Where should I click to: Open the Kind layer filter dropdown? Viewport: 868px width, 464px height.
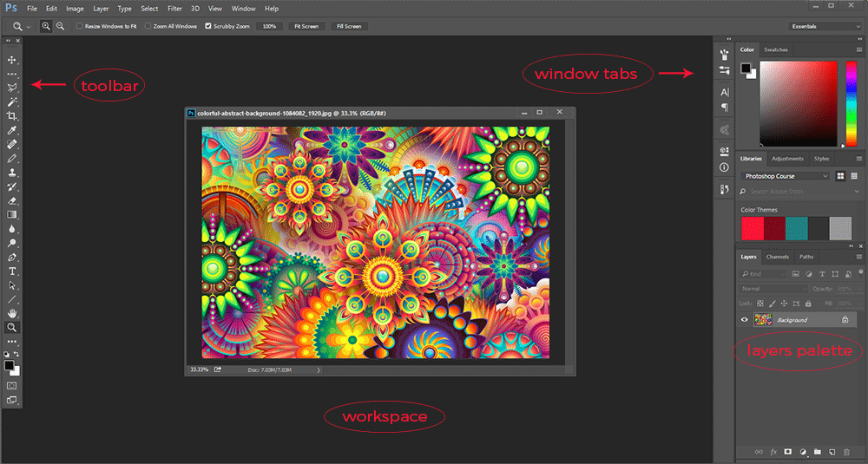coord(763,274)
